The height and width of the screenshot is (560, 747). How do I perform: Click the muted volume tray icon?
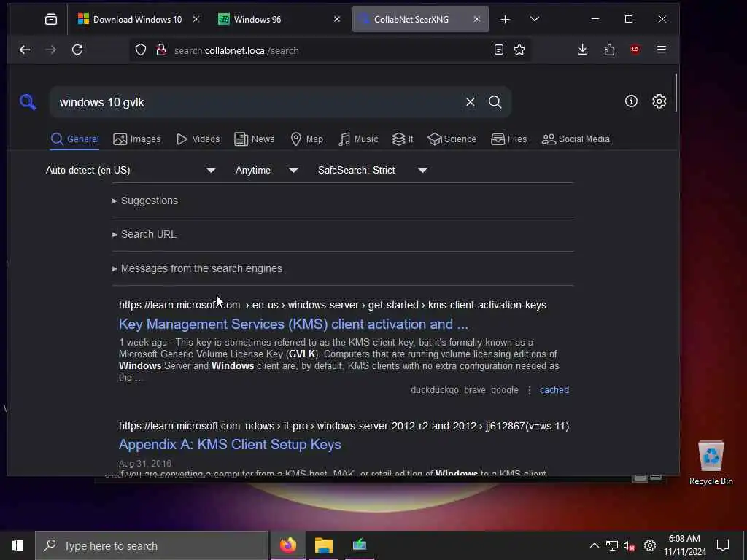coord(630,546)
